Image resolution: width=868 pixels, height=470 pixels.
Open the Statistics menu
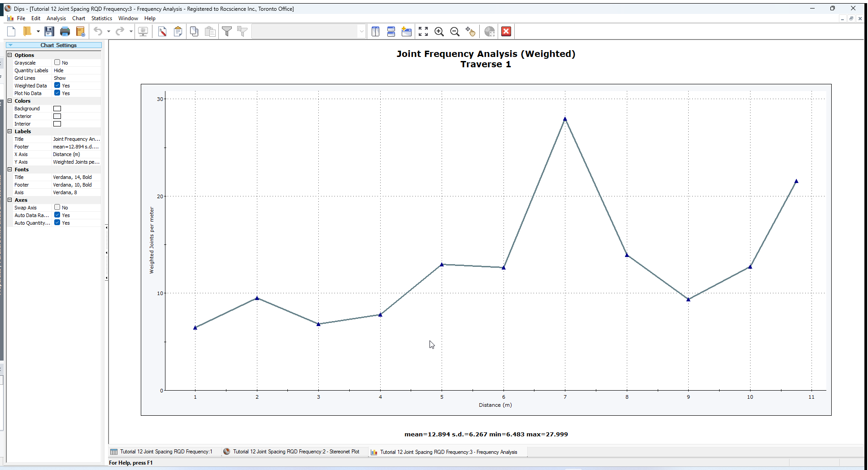tap(101, 18)
